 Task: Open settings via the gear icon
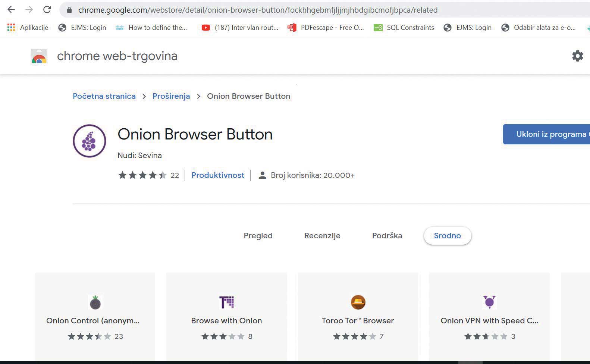click(x=577, y=56)
